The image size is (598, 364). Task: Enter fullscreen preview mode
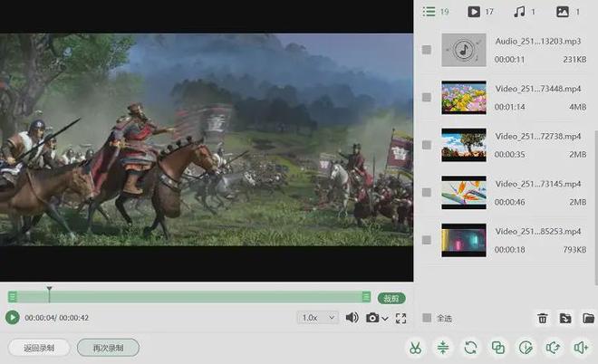coord(400,318)
